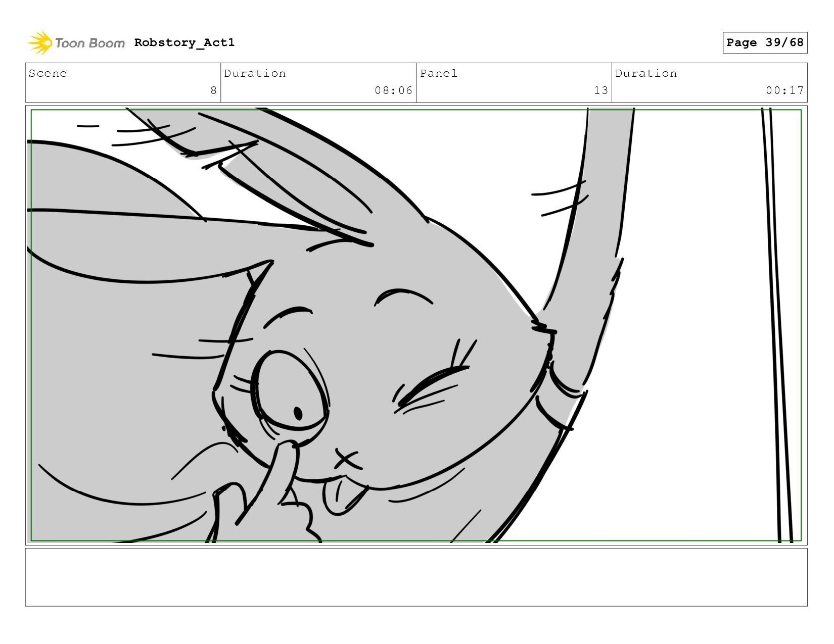This screenshot has width=834, height=644.
Task: Click the Panel label
Action: point(439,73)
